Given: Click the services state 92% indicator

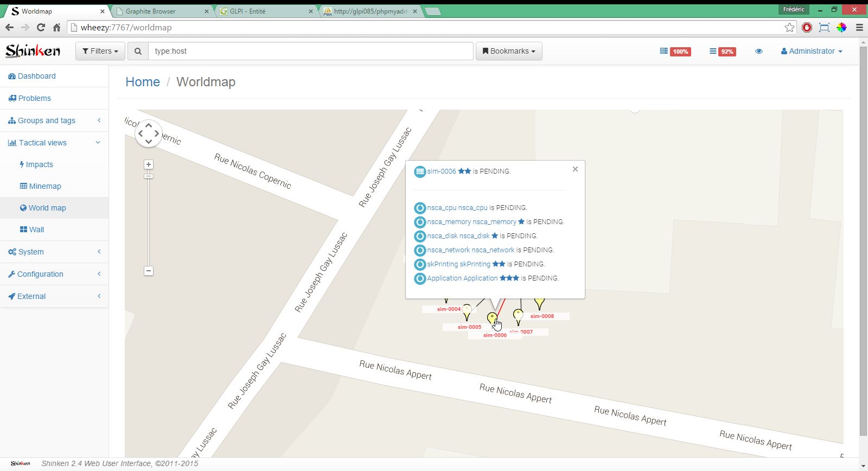Looking at the screenshot, I should tap(723, 52).
